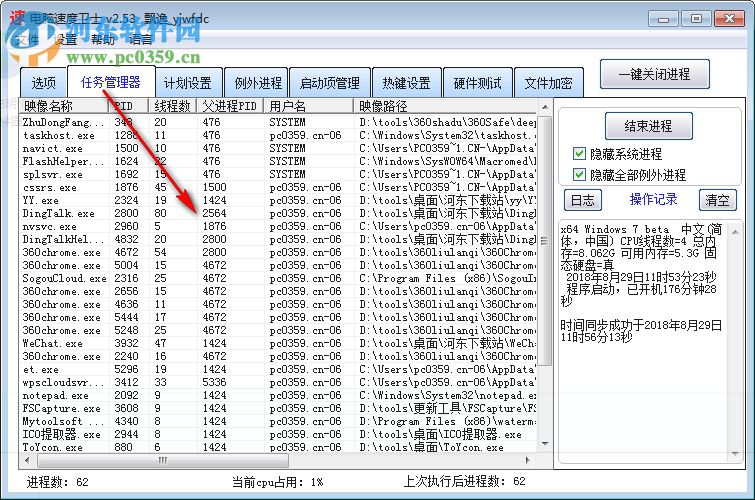Image resolution: width=755 pixels, height=500 pixels.
Task: Select the Mytoolsoft ... process row
Action: pos(278,421)
